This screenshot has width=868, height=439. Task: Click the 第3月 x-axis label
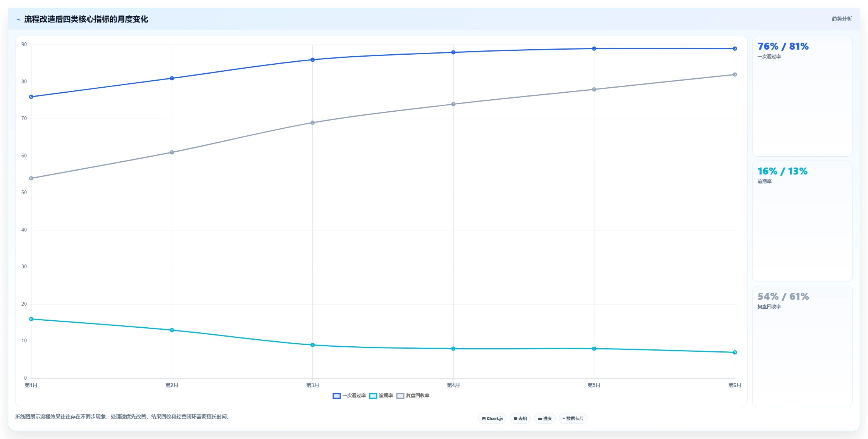tap(313, 385)
